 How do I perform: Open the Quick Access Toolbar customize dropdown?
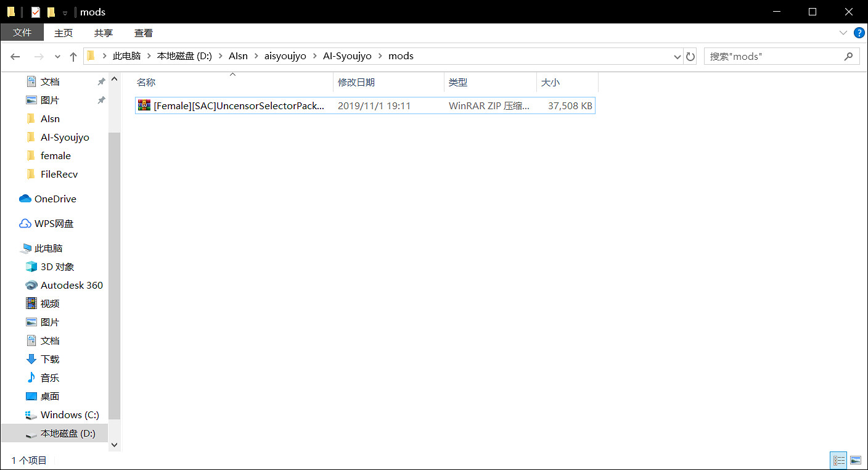[65, 12]
